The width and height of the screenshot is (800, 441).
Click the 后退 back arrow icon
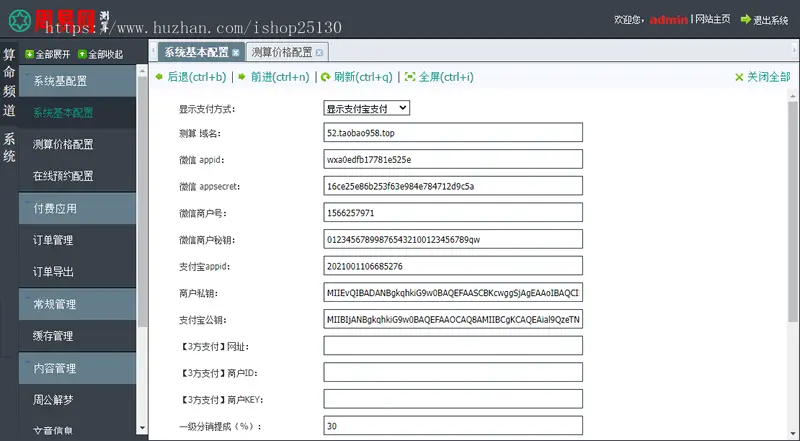159,77
